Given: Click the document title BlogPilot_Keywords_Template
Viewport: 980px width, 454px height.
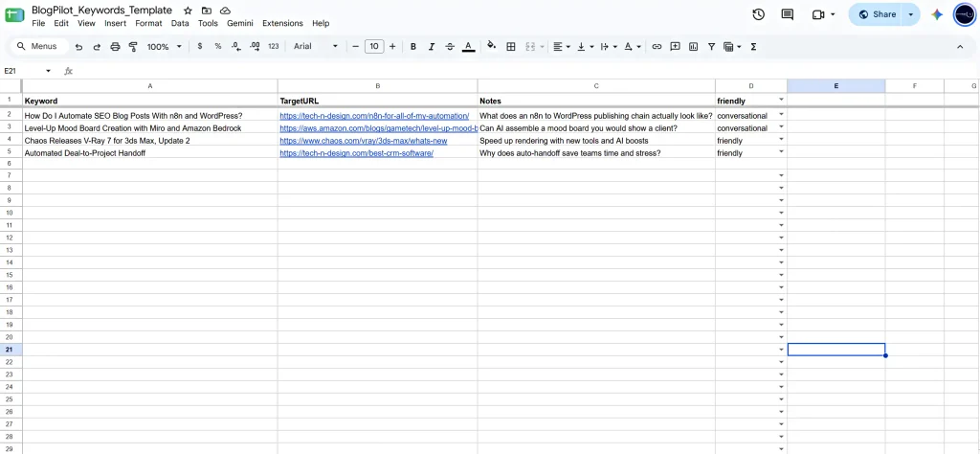Looking at the screenshot, I should [x=101, y=10].
